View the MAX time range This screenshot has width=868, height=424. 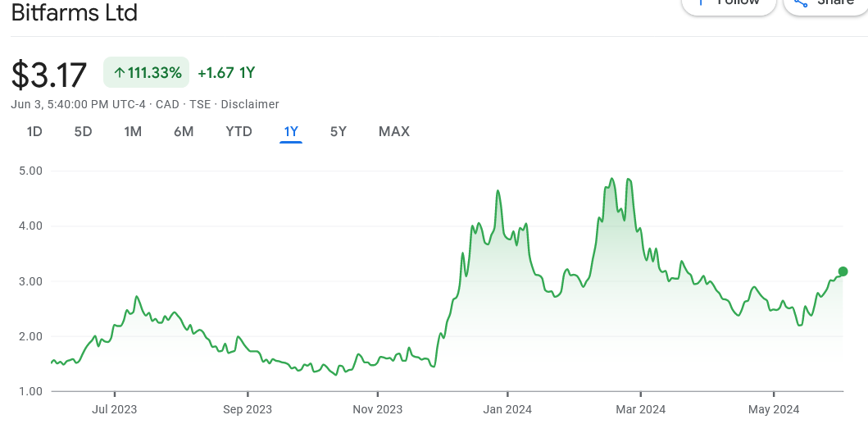tap(393, 131)
